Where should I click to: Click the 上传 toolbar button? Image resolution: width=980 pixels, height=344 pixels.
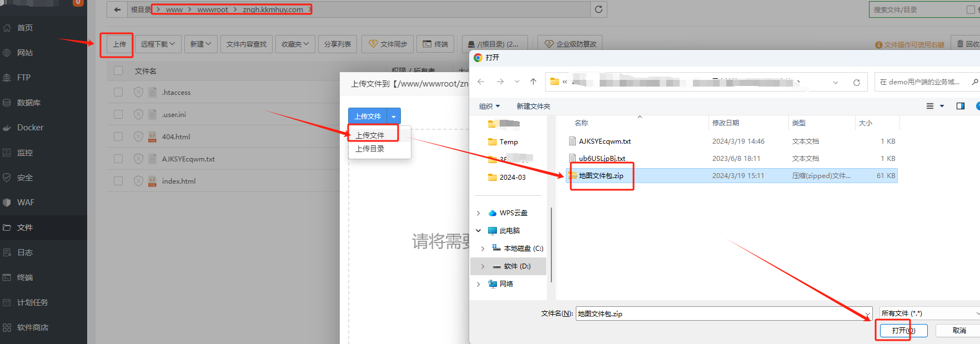(x=119, y=44)
